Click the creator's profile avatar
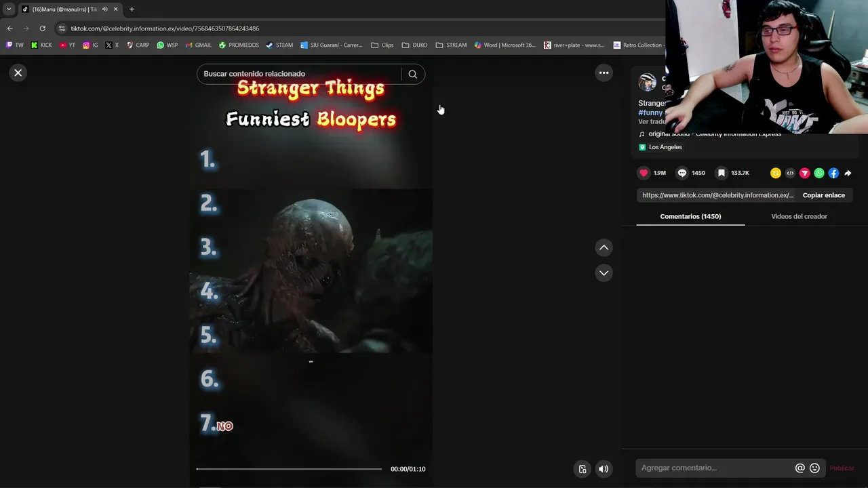This screenshot has height=488, width=868. (648, 83)
